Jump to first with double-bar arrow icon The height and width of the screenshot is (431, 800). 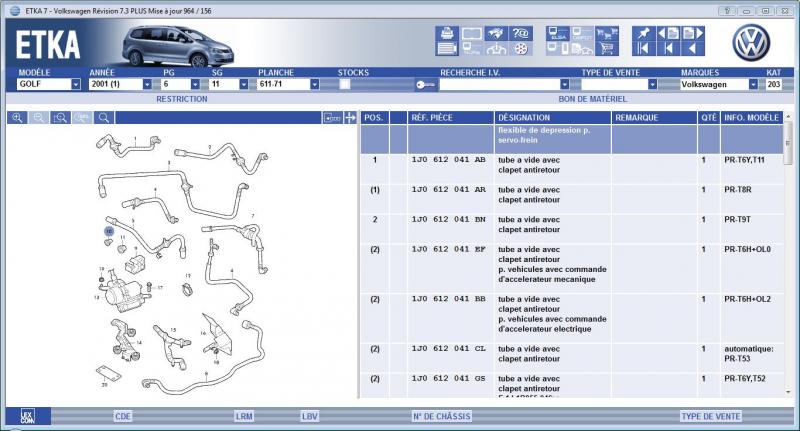[643, 48]
